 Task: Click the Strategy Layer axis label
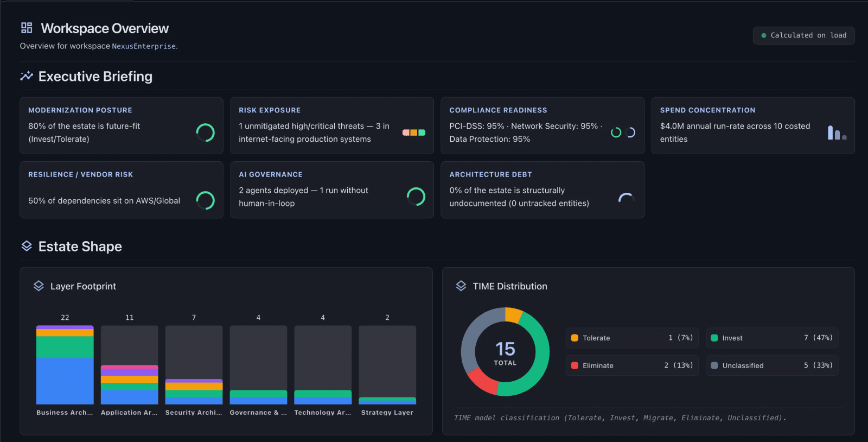pos(387,413)
